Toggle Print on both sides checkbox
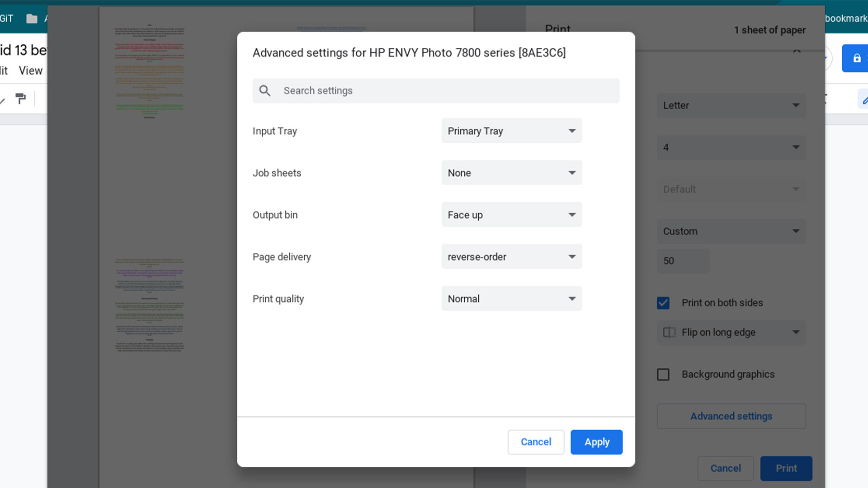This screenshot has height=488, width=868. (663, 303)
